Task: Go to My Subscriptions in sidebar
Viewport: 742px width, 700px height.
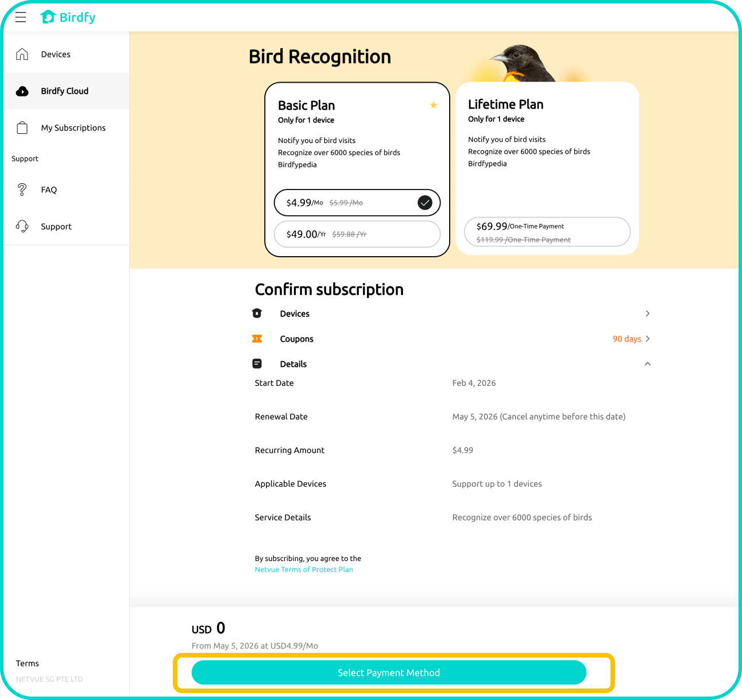Action: pyautogui.click(x=73, y=127)
